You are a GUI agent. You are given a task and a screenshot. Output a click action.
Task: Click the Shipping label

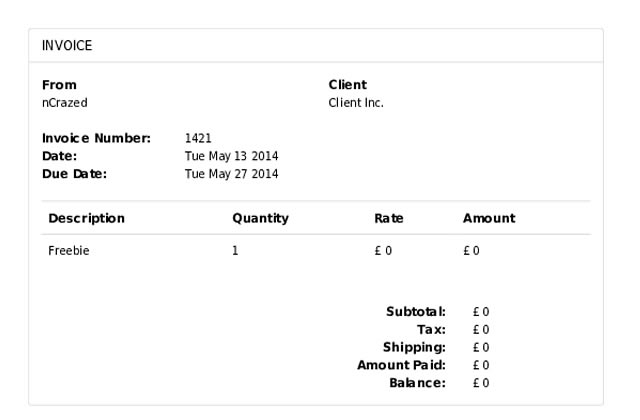point(413,347)
